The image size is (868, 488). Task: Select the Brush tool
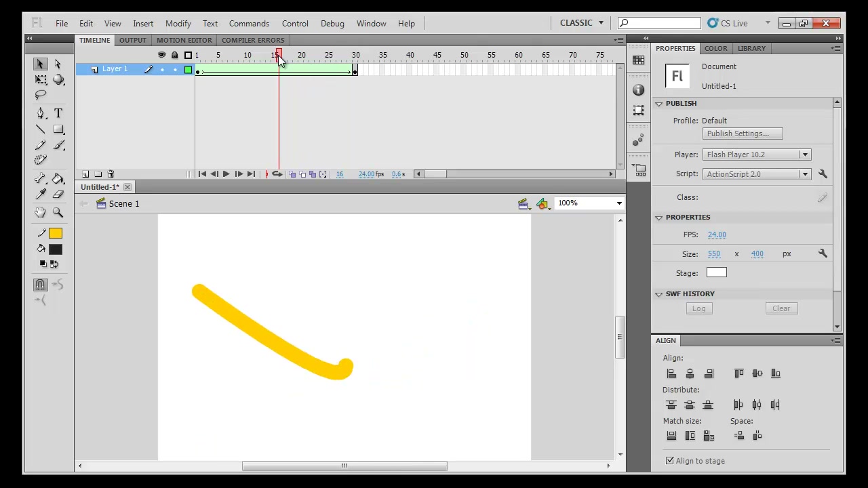58,145
